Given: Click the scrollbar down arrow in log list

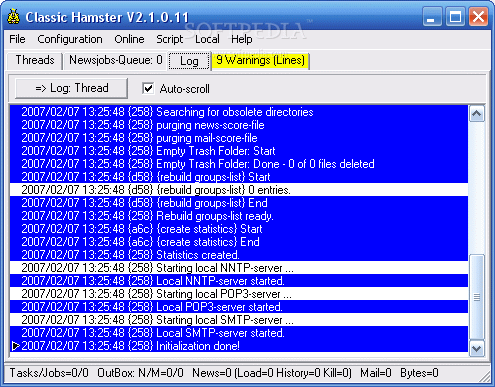Looking at the screenshot, I should coord(477,349).
